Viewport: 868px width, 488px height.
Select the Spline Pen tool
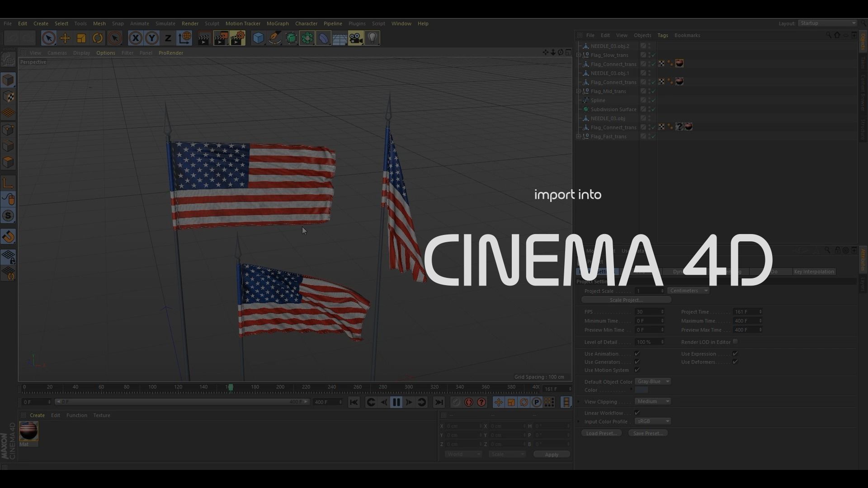[x=275, y=38]
